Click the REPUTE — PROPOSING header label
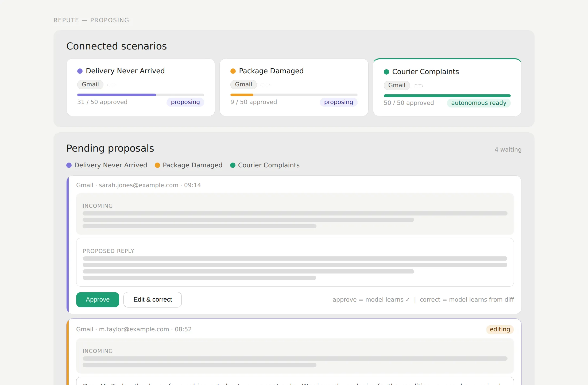The height and width of the screenshot is (385, 588). click(91, 20)
